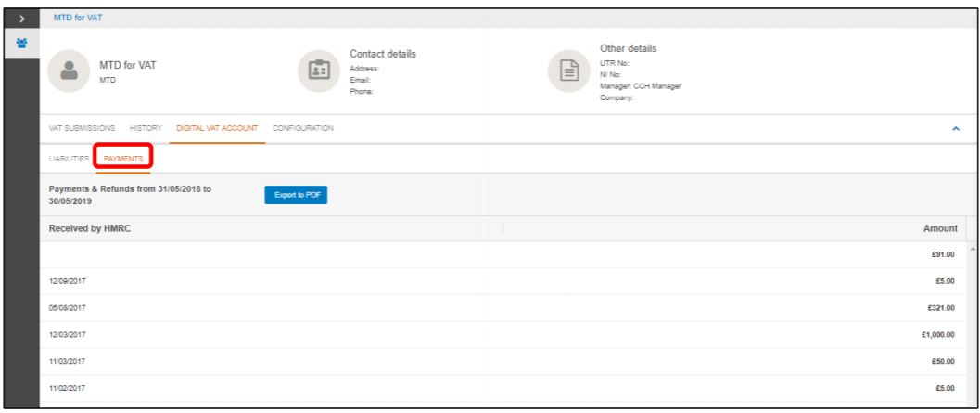The width and height of the screenshot is (980, 413).
Task: Click the Other details heading
Action: coord(628,48)
